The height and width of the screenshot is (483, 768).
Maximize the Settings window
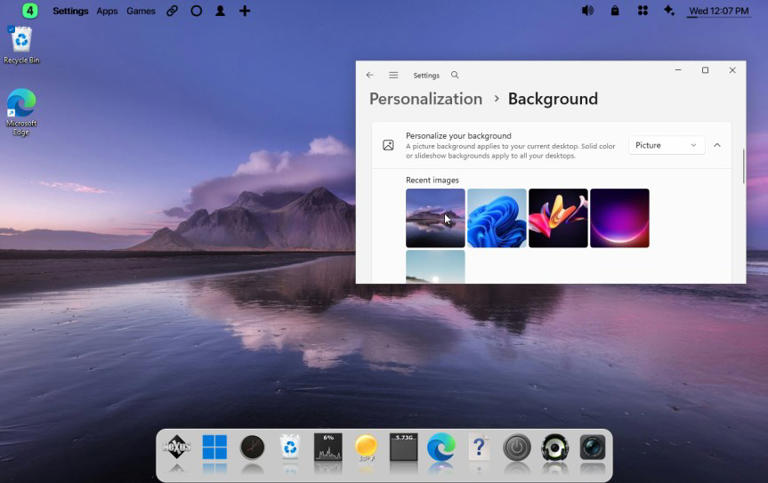705,70
